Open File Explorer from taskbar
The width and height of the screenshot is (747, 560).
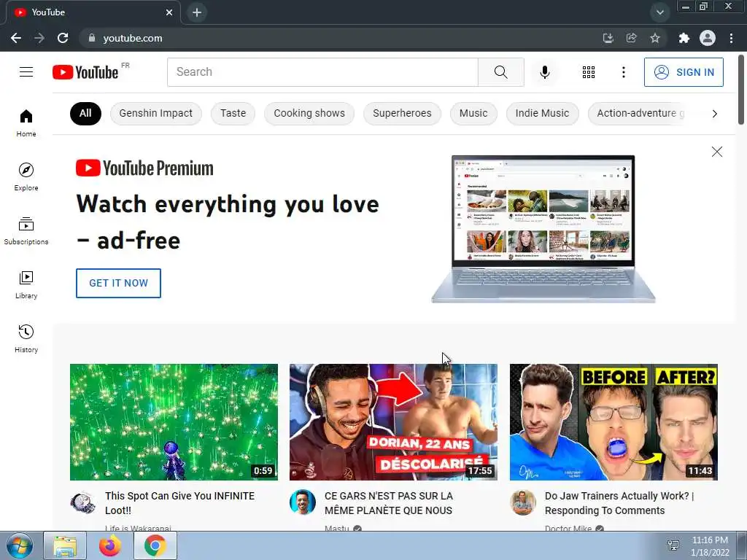[65, 545]
